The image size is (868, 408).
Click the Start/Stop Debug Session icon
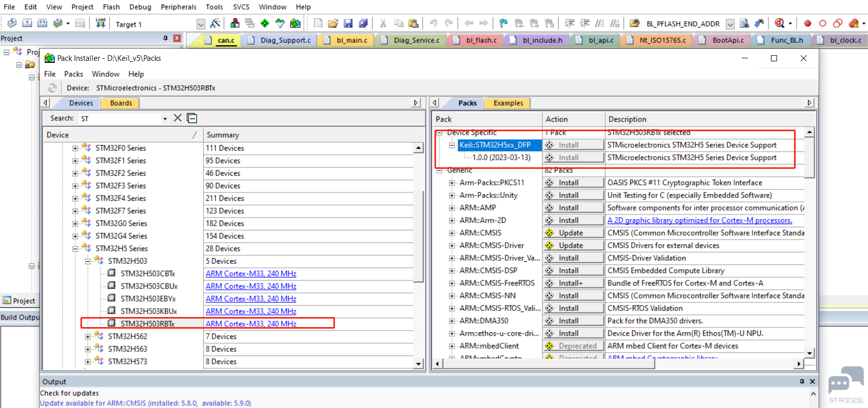(779, 23)
